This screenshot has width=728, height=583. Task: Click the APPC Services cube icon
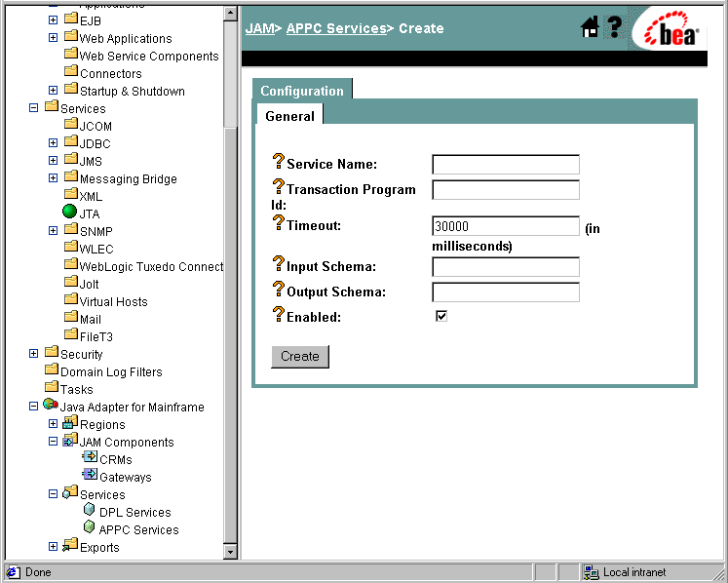tap(89, 527)
